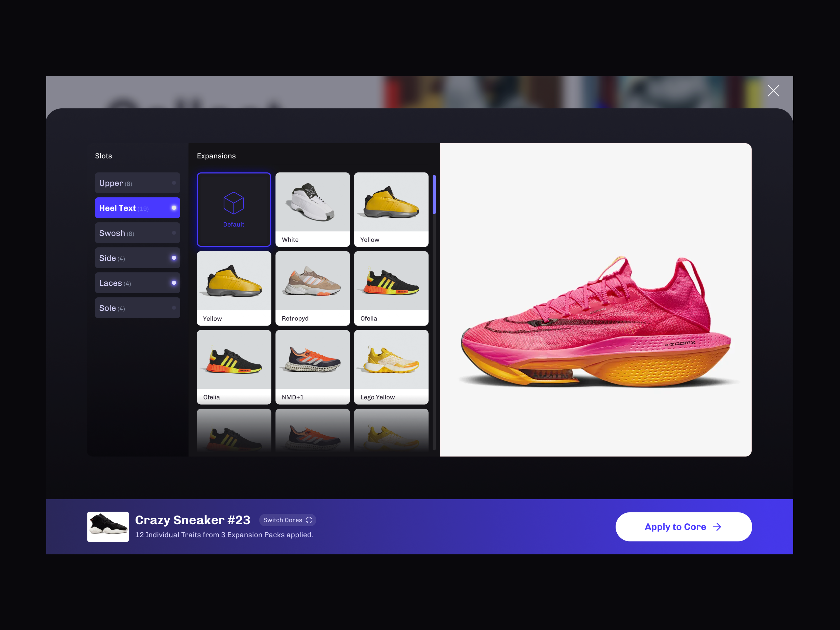Select the Lego Yellow expansion
The width and height of the screenshot is (840, 630).
(391, 366)
